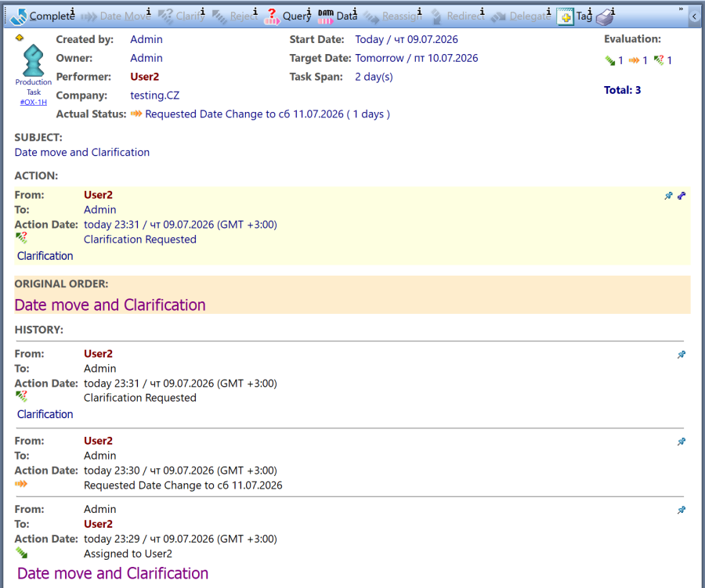Pin the Assigned to User2 history entry
The width and height of the screenshot is (705, 588).
(681, 510)
